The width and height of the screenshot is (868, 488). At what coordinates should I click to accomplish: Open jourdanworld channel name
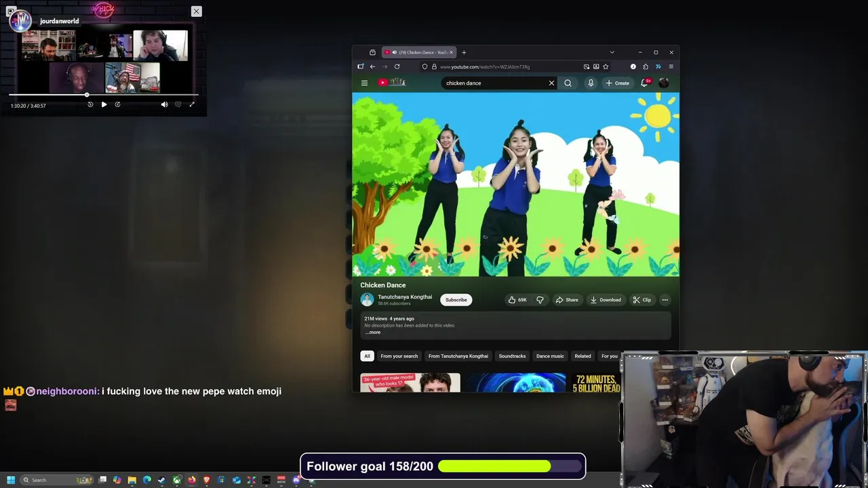(x=59, y=21)
